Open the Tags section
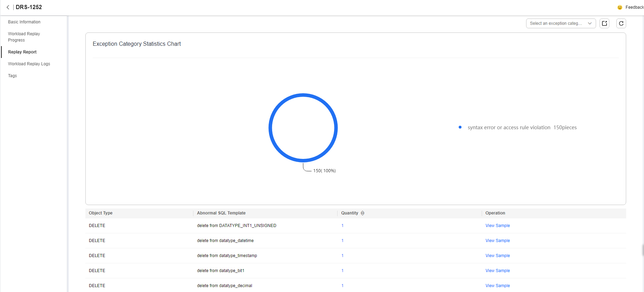The width and height of the screenshot is (644, 292). pos(12,76)
